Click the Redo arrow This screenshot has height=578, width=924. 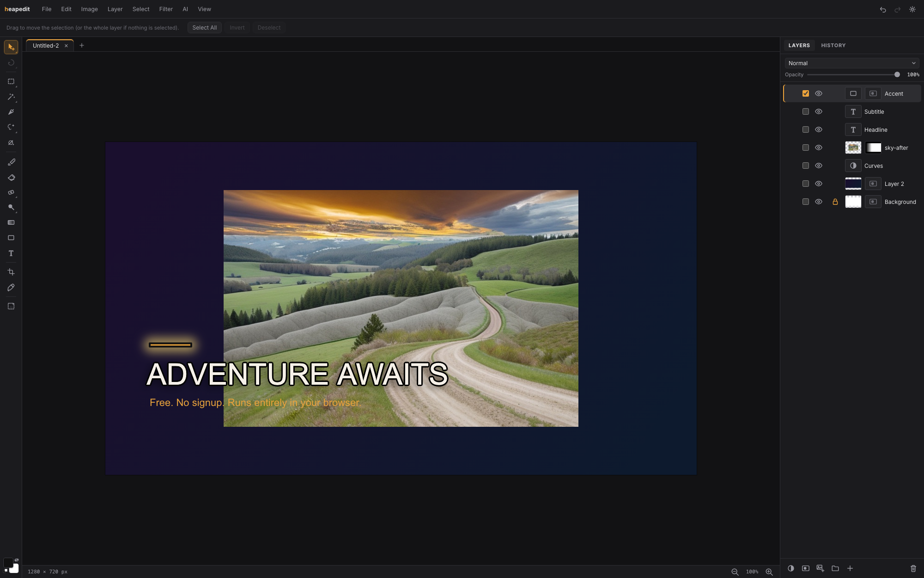(898, 9)
